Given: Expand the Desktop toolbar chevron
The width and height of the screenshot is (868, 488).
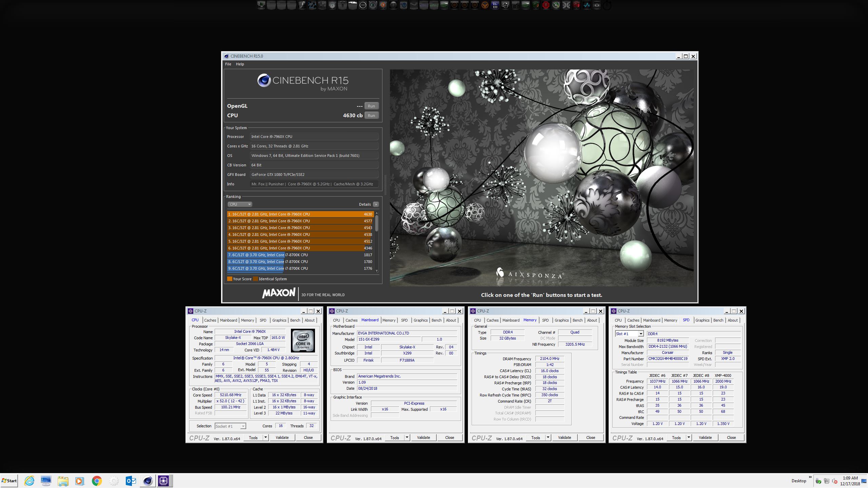Looking at the screenshot, I should pyautogui.click(x=810, y=477).
